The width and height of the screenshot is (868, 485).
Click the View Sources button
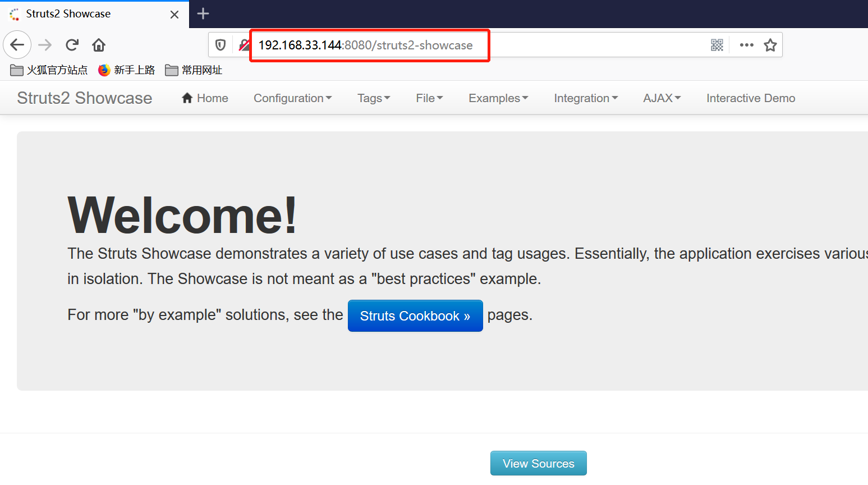539,464
